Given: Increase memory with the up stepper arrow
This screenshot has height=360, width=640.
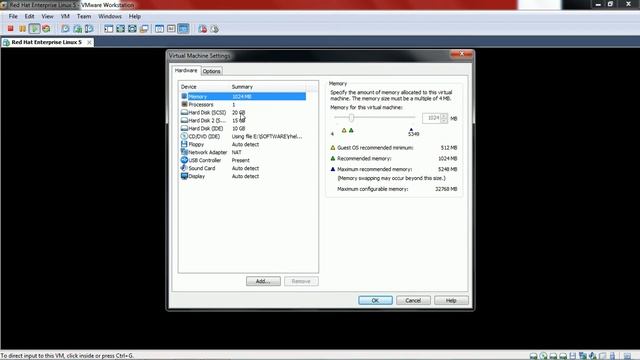Looking at the screenshot, I should click(x=444, y=116).
